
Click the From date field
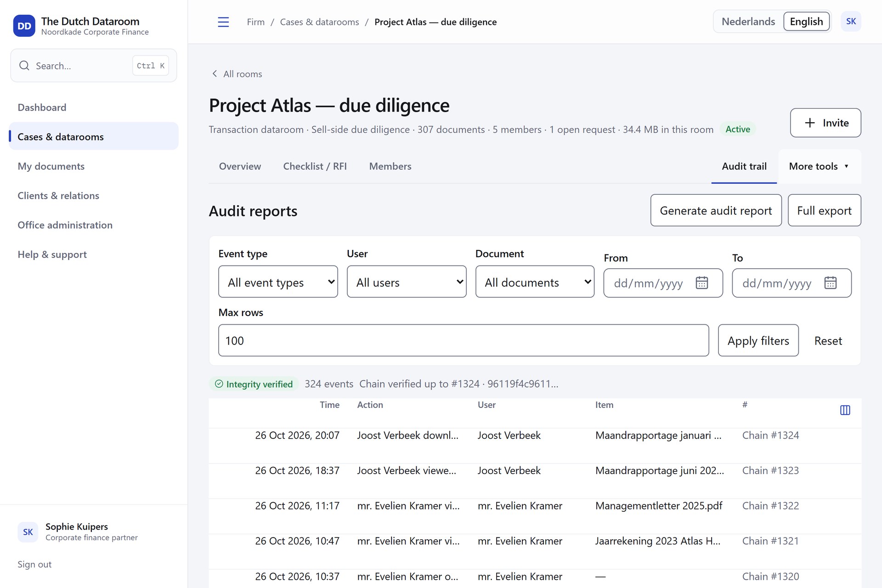pyautogui.click(x=663, y=283)
